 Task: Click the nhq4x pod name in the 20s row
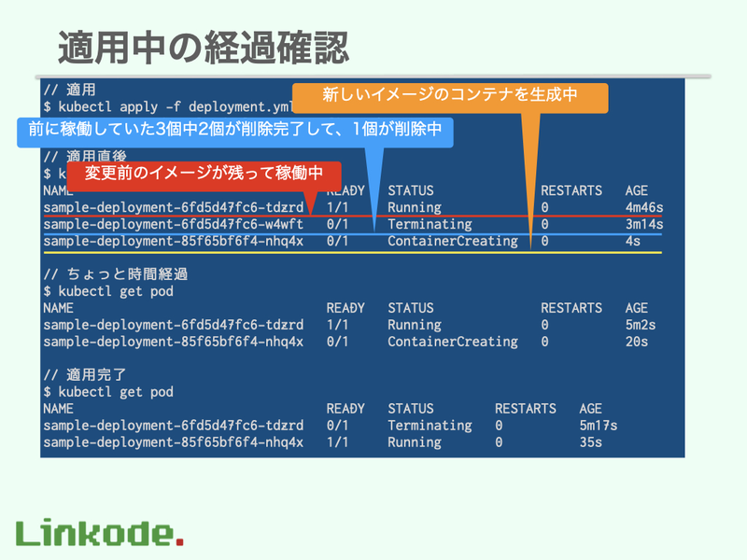pyautogui.click(x=174, y=342)
